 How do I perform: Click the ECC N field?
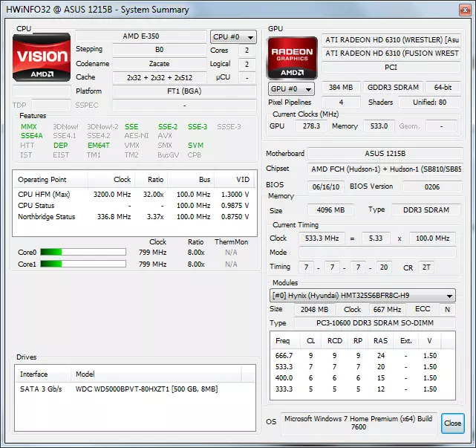click(x=447, y=310)
